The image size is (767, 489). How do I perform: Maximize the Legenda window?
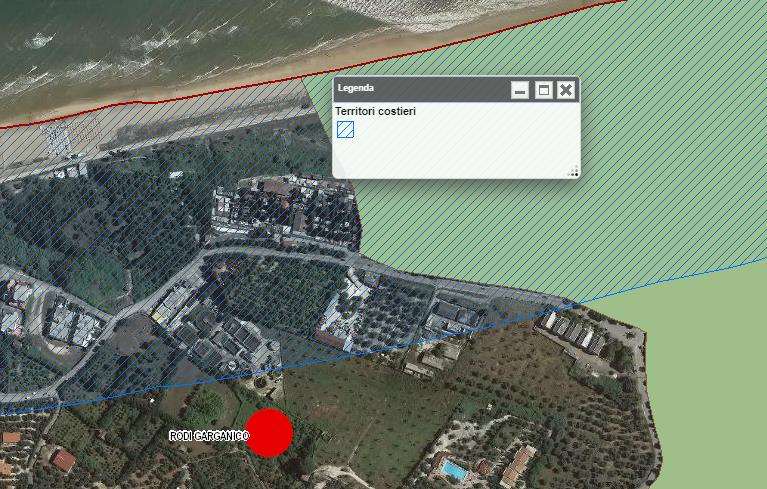(543, 90)
